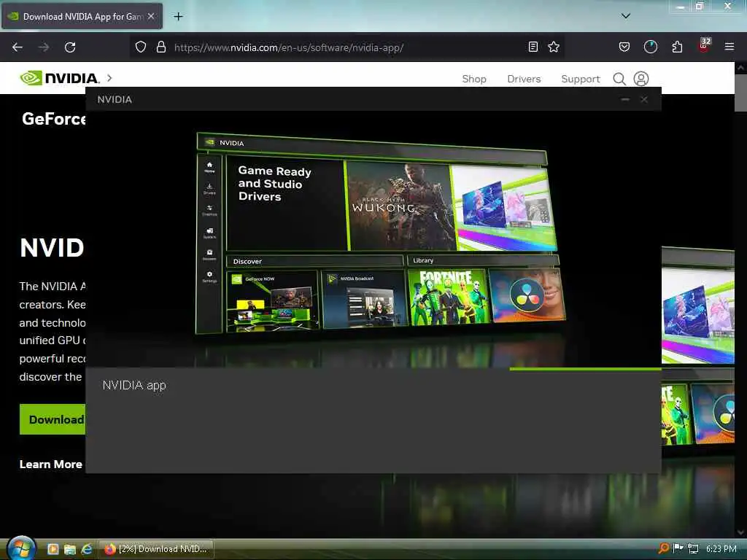Click the orange magnifier tray icon

click(663, 548)
